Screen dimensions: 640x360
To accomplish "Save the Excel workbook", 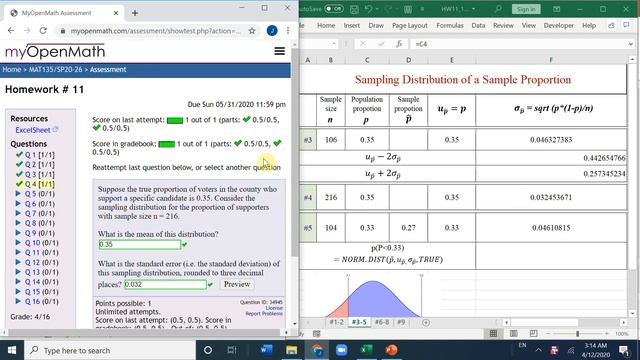I will point(354,9).
